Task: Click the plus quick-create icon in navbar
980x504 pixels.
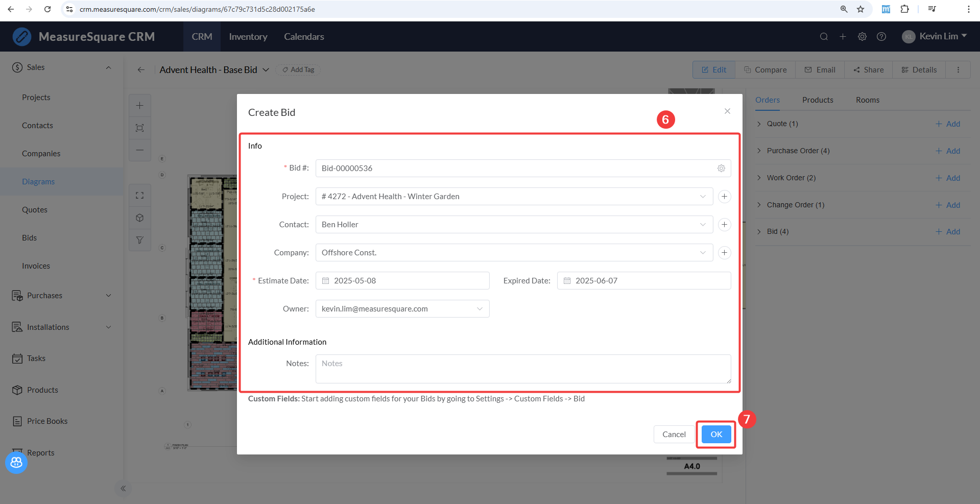Action: pyautogui.click(x=843, y=37)
